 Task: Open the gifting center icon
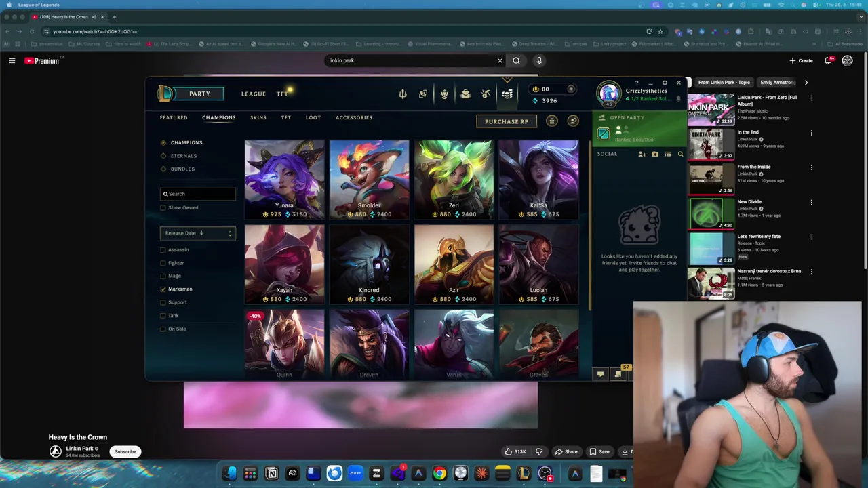coord(552,121)
